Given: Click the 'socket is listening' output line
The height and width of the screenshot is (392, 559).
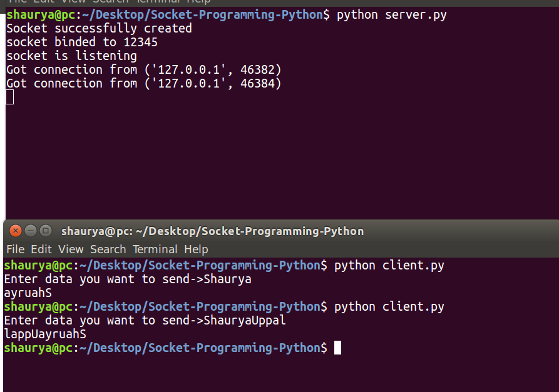Looking at the screenshot, I should [x=71, y=56].
